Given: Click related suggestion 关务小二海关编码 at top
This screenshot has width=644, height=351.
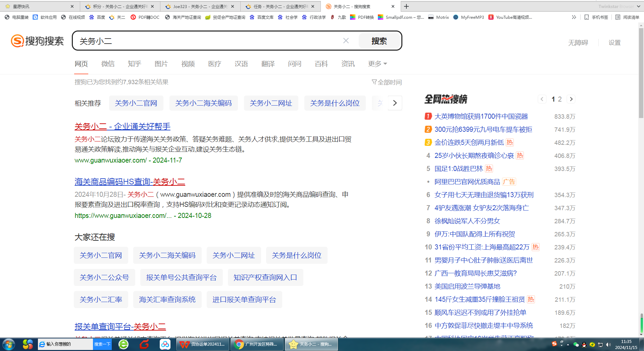Looking at the screenshot, I should (203, 103).
